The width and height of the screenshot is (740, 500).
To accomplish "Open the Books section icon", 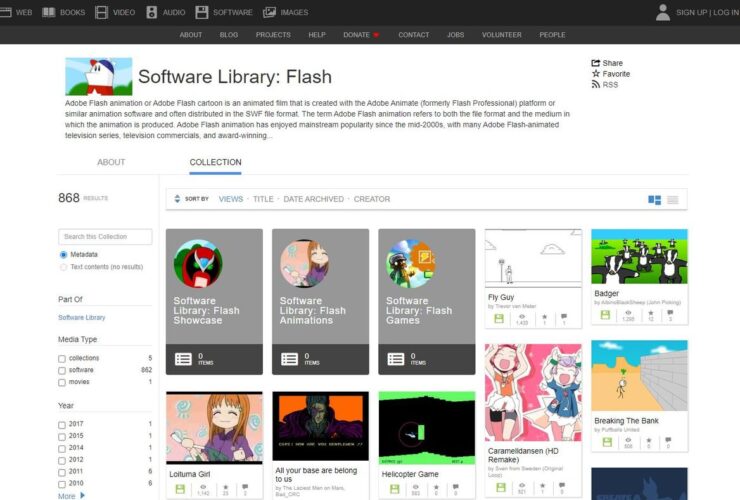I will click(x=49, y=12).
